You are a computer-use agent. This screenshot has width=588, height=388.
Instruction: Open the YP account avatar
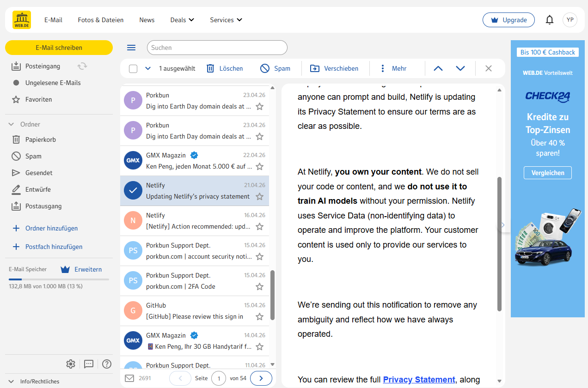coord(570,20)
